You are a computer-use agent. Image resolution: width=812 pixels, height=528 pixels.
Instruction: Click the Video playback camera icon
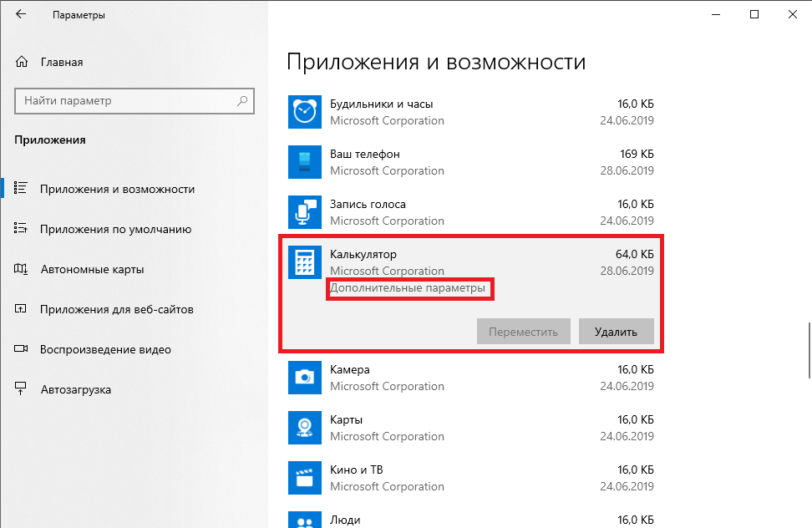[21, 348]
